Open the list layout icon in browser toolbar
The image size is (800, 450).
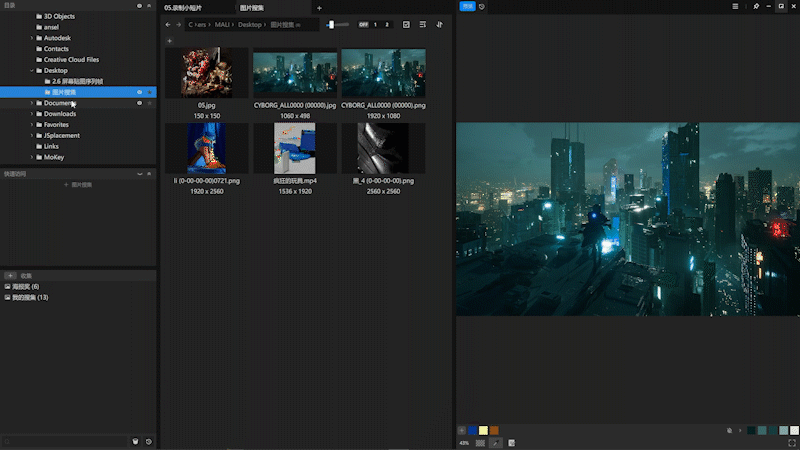422,24
